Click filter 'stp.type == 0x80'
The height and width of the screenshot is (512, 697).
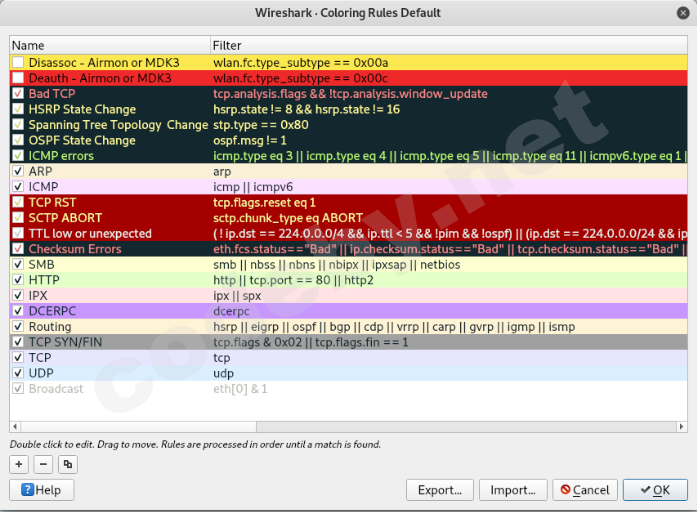coord(260,125)
